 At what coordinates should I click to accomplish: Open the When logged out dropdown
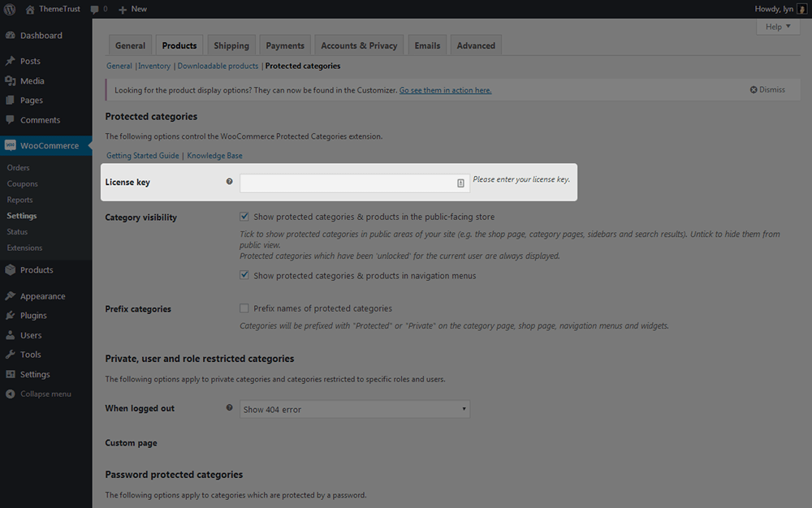coord(355,409)
